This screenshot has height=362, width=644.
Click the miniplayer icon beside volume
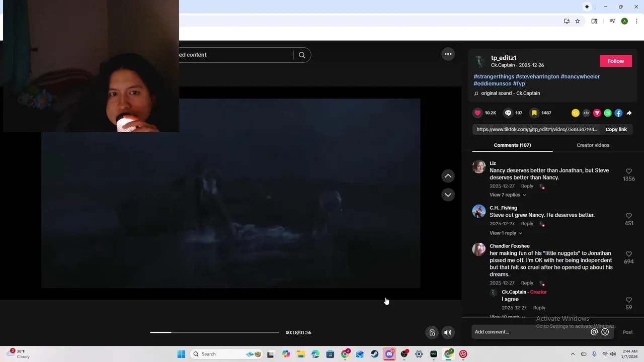432,332
